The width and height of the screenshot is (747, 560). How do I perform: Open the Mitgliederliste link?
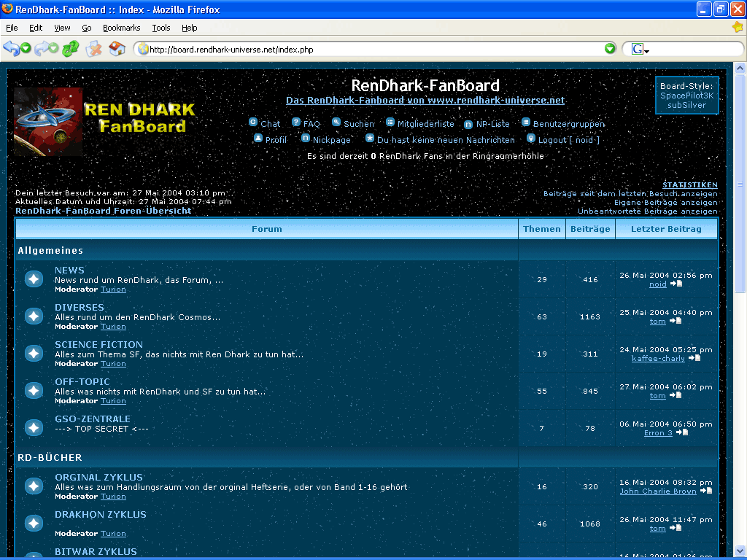pyautogui.click(x=425, y=124)
